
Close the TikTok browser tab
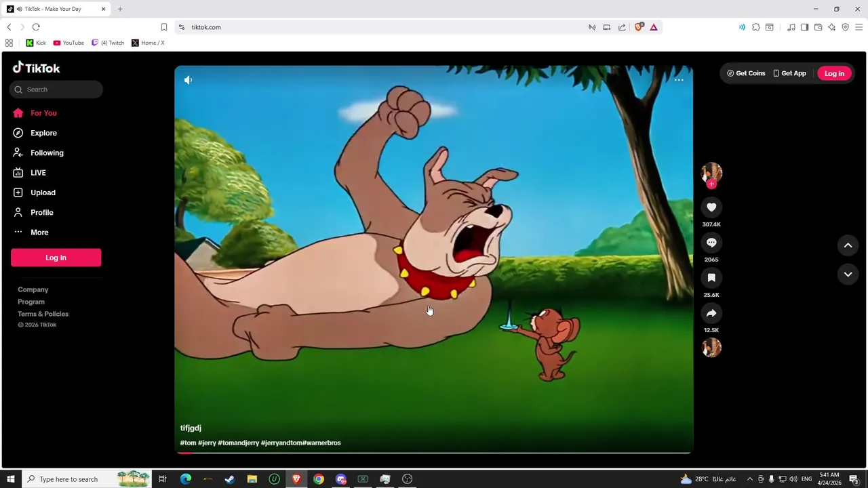coord(104,9)
